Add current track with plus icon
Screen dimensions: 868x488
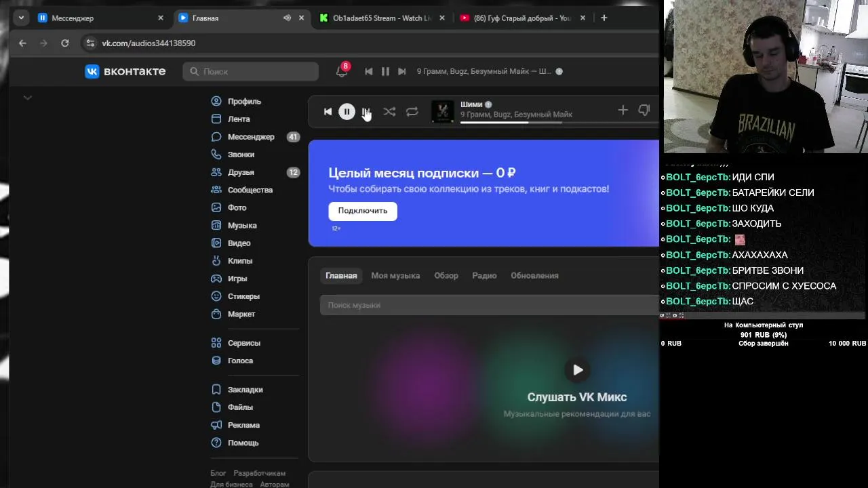(x=623, y=110)
